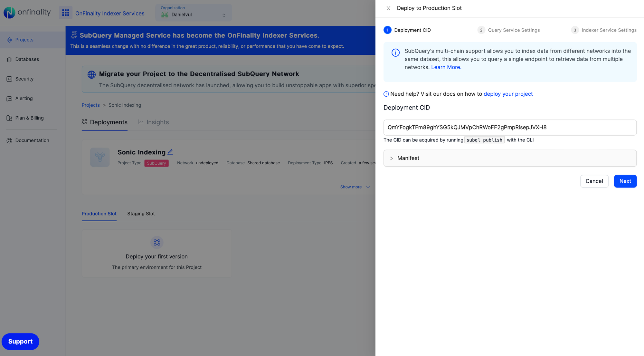Click inside the Deployment CID input field
The image size is (644, 356).
(x=510, y=127)
